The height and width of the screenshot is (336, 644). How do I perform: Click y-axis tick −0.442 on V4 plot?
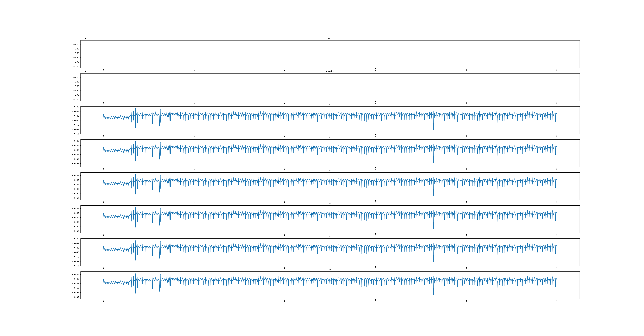click(75, 208)
